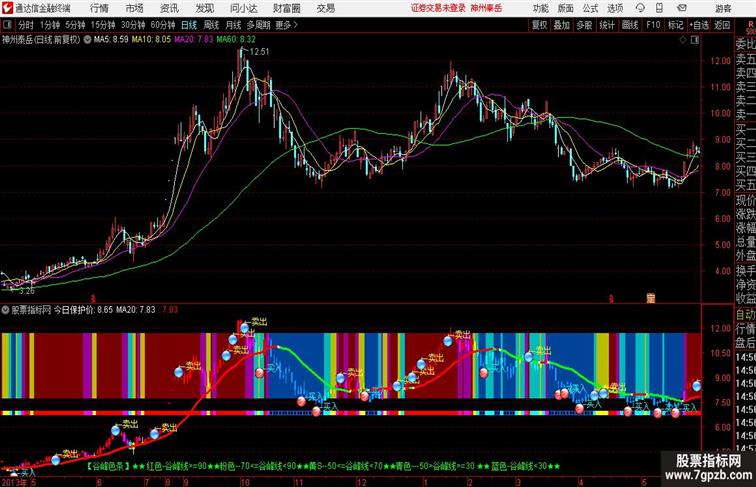The width and height of the screenshot is (756, 487).
Task: Open the 交易 menu
Action: coord(325,8)
